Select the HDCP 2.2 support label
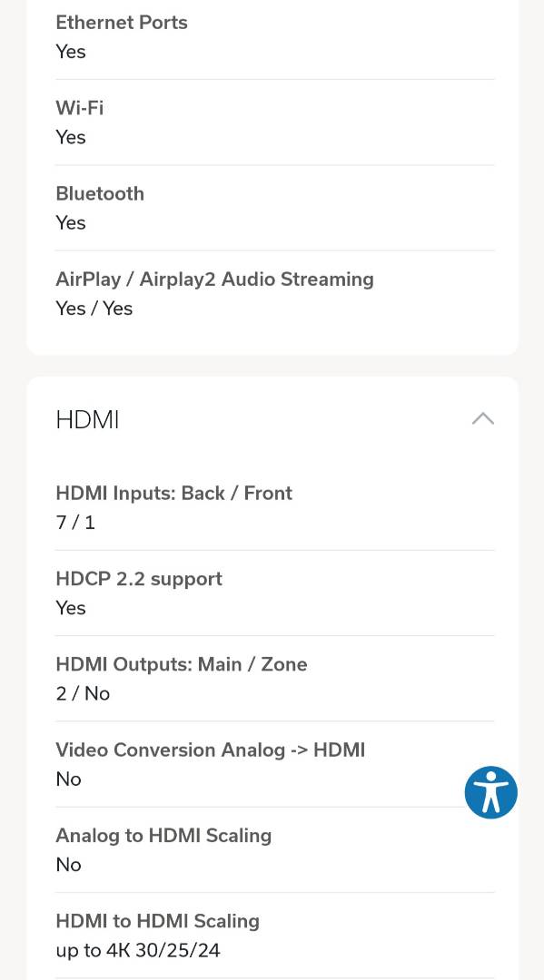The image size is (544, 980). click(139, 579)
